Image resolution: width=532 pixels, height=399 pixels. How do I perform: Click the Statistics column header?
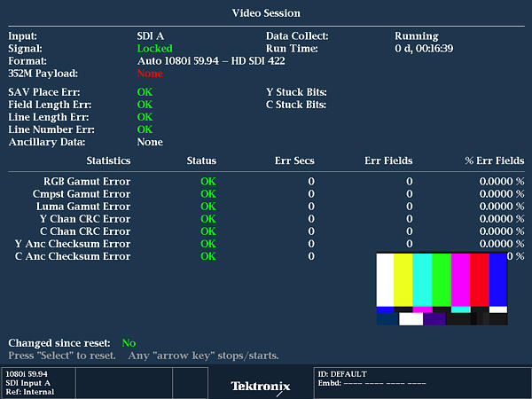[x=108, y=160]
